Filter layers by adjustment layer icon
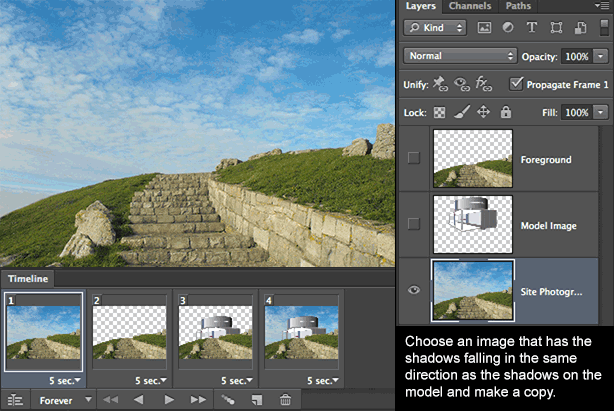 507,28
